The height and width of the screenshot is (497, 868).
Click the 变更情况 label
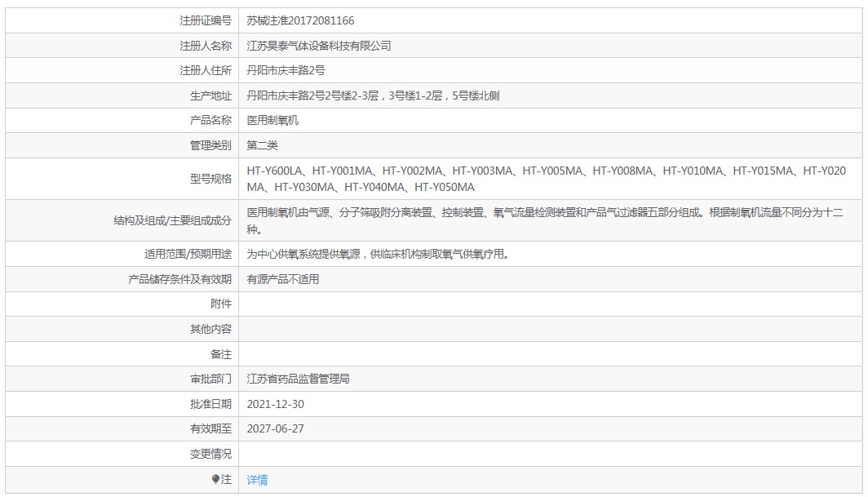(210, 454)
